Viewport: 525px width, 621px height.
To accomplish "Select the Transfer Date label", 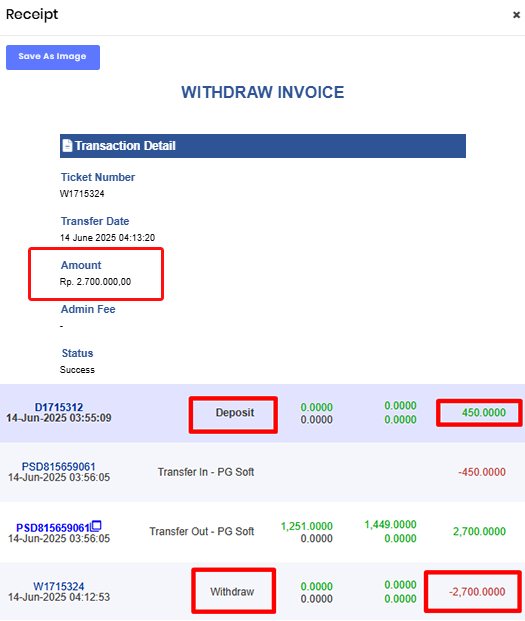I will click(95, 221).
